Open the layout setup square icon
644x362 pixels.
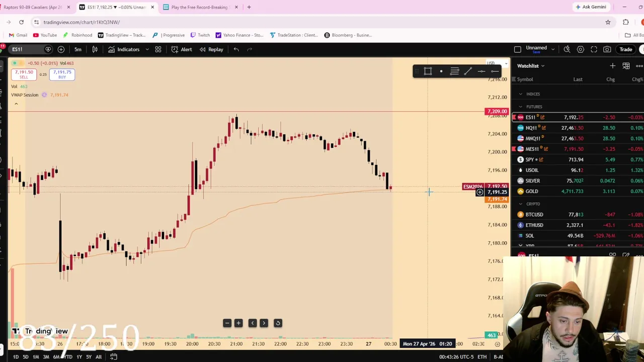point(518,49)
